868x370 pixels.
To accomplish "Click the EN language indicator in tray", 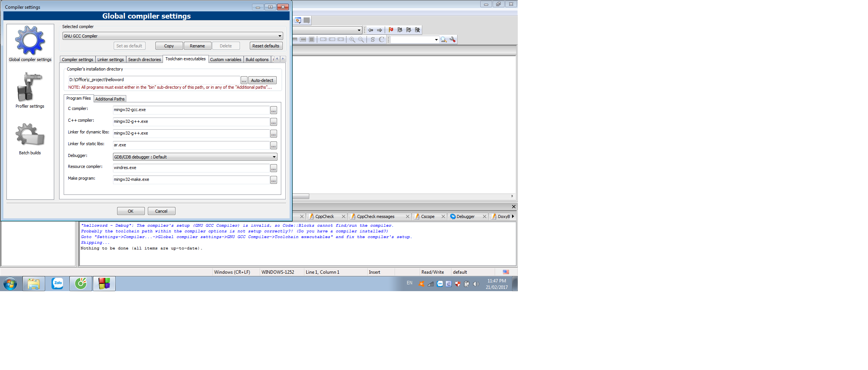I will point(409,283).
